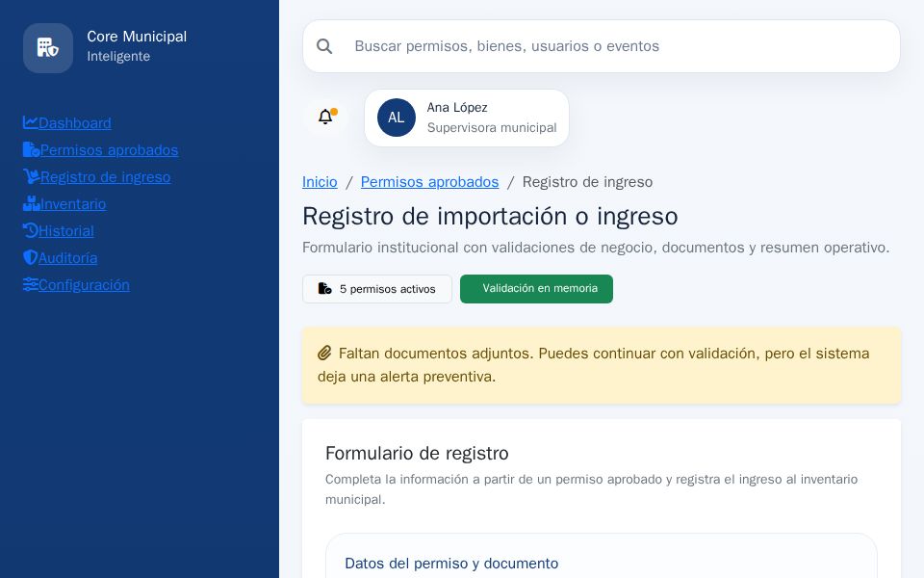Click the 'Datos del permiso y documento' heading
Viewport: 924px width, 578px height.
(451, 564)
